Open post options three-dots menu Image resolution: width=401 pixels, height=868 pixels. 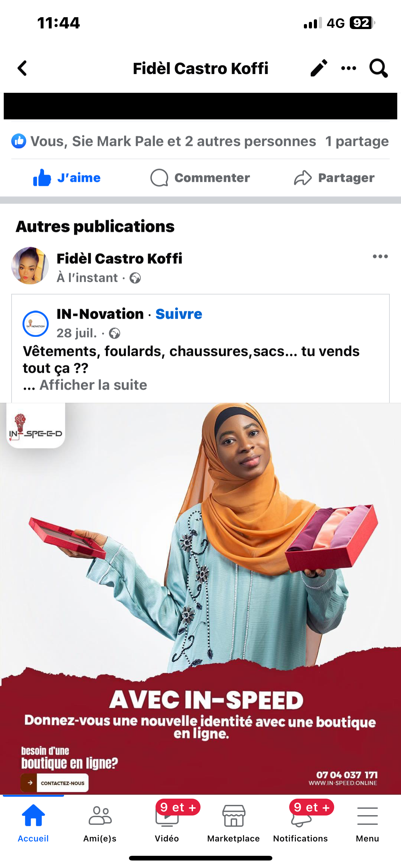pos(380,257)
